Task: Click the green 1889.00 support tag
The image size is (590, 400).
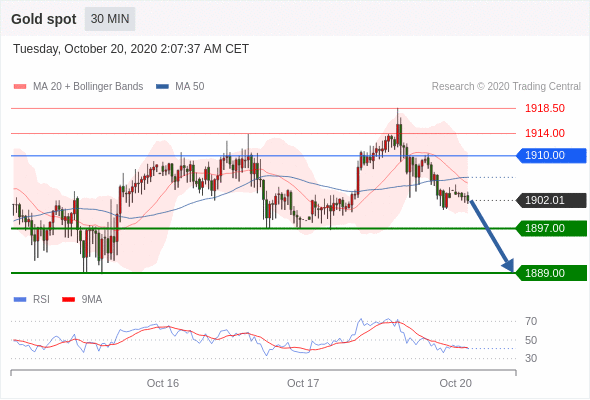Action: point(551,273)
